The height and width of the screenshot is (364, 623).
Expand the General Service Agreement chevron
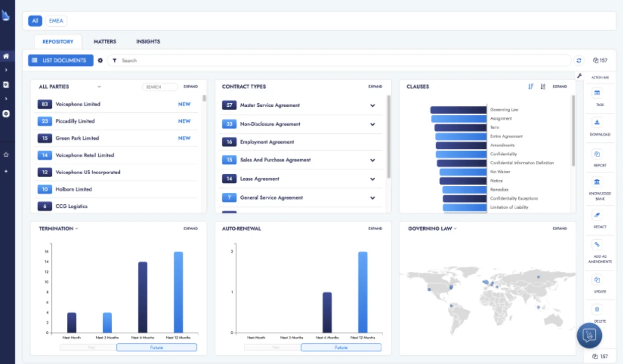coord(373,198)
